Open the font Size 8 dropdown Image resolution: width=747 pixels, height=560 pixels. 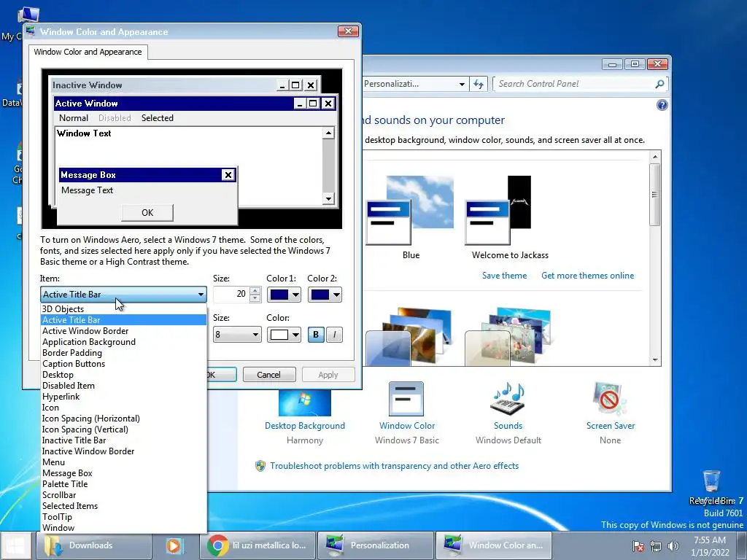point(237,335)
